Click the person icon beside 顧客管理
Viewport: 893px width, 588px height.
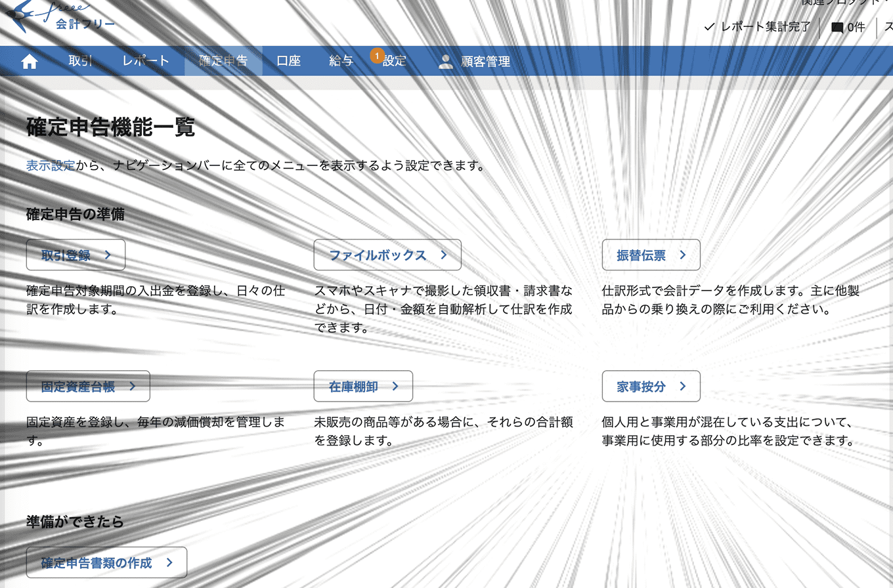[x=446, y=62]
